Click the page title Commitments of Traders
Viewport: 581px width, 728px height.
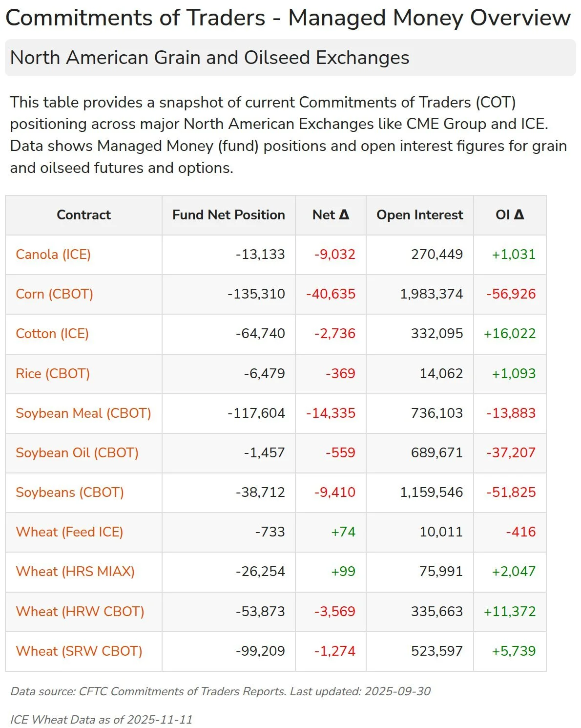pyautogui.click(x=288, y=18)
